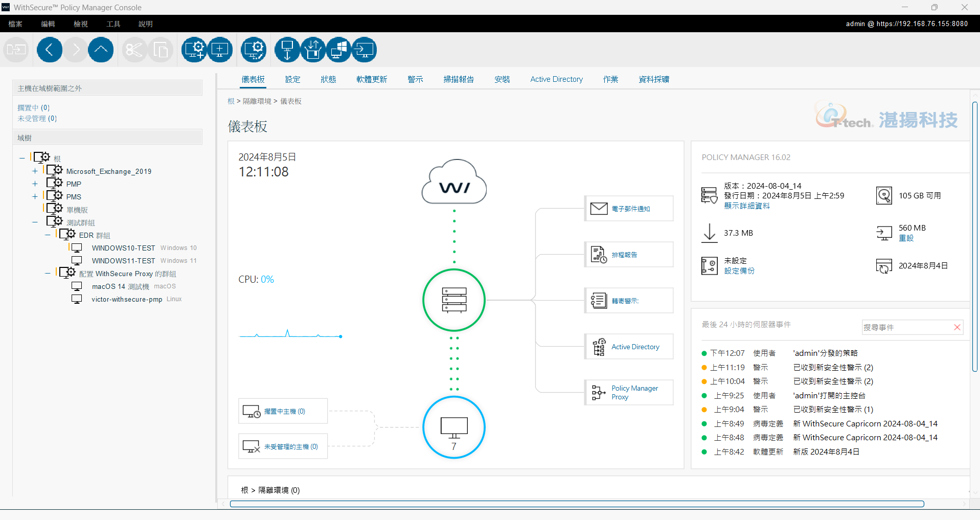The width and height of the screenshot is (980, 520).
Task: Click the 未受管理 (0) link in sidebar
Action: click(37, 119)
